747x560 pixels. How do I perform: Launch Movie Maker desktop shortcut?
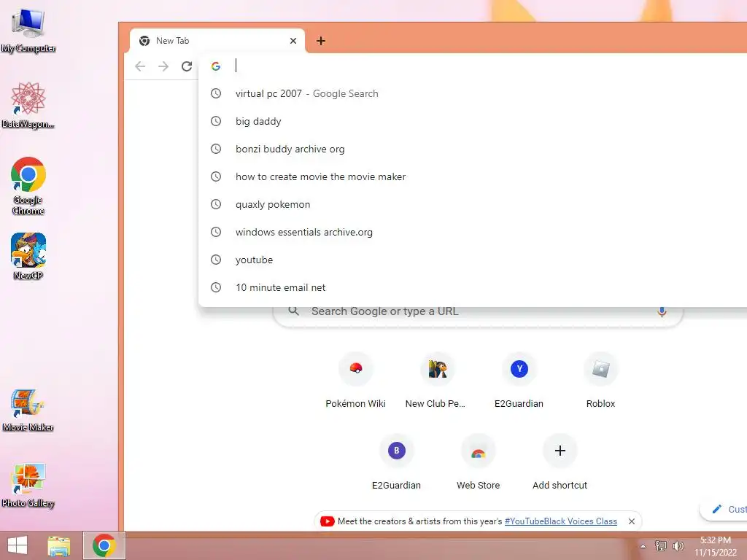tap(28, 410)
